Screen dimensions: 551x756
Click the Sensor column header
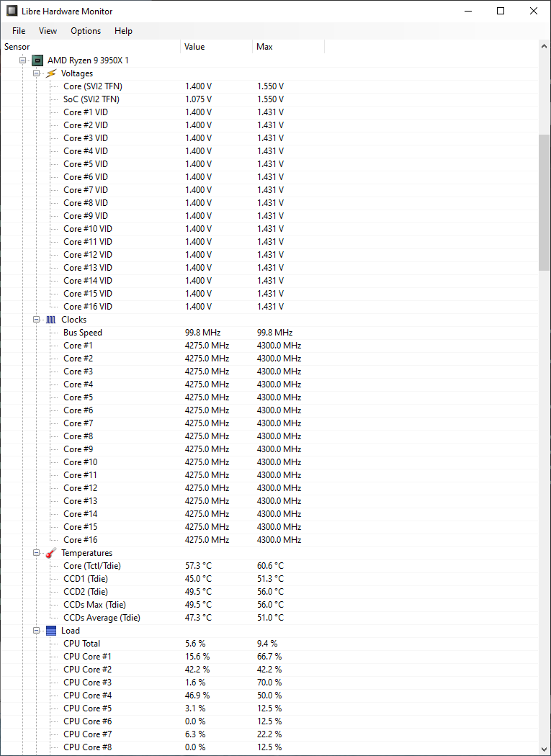pos(91,47)
